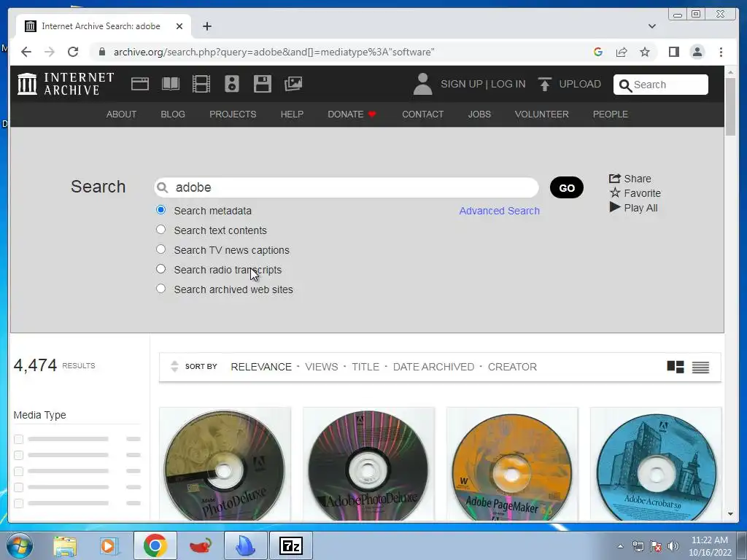Viewport: 747px width, 560px height.
Task: Click the SIGN UP link
Action: pos(462,85)
